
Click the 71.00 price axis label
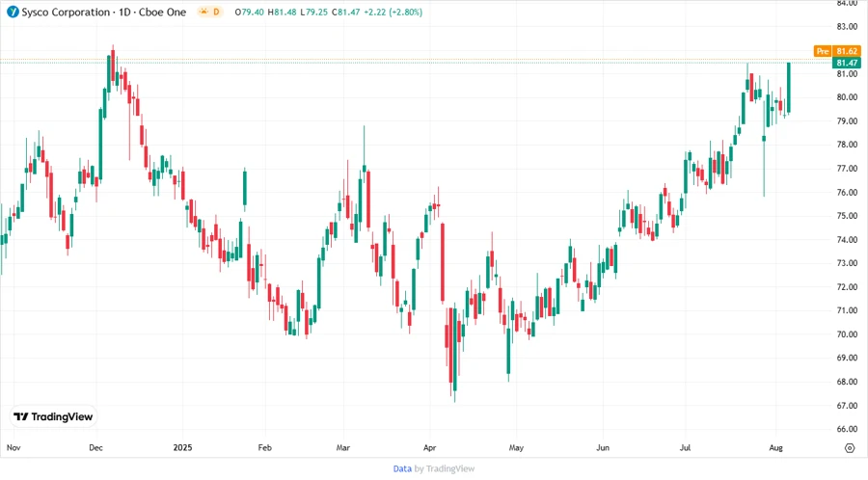pyautogui.click(x=847, y=310)
